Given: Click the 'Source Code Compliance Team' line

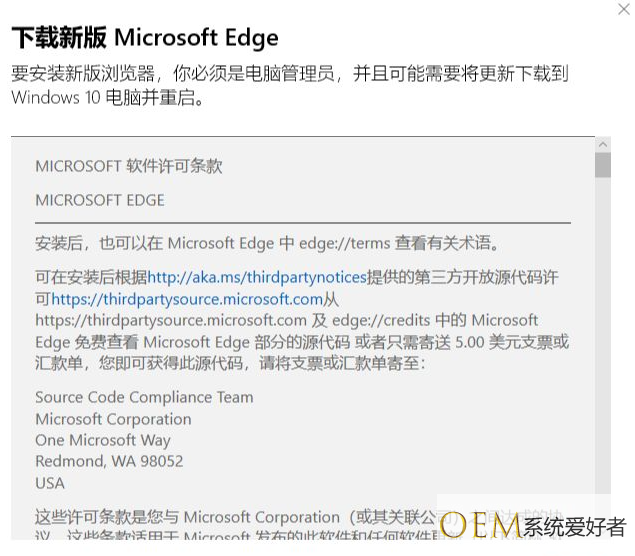Looking at the screenshot, I should (x=144, y=397).
